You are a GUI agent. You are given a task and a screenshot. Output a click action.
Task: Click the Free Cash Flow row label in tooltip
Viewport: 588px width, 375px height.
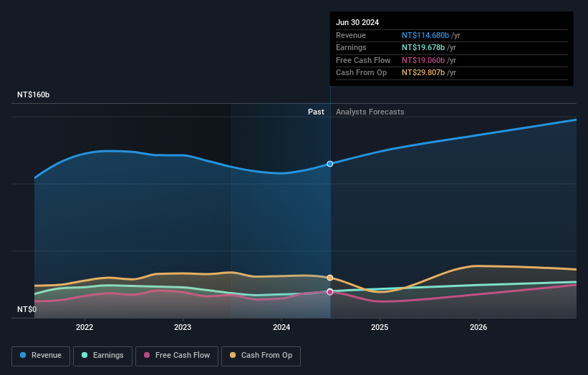pyautogui.click(x=363, y=60)
